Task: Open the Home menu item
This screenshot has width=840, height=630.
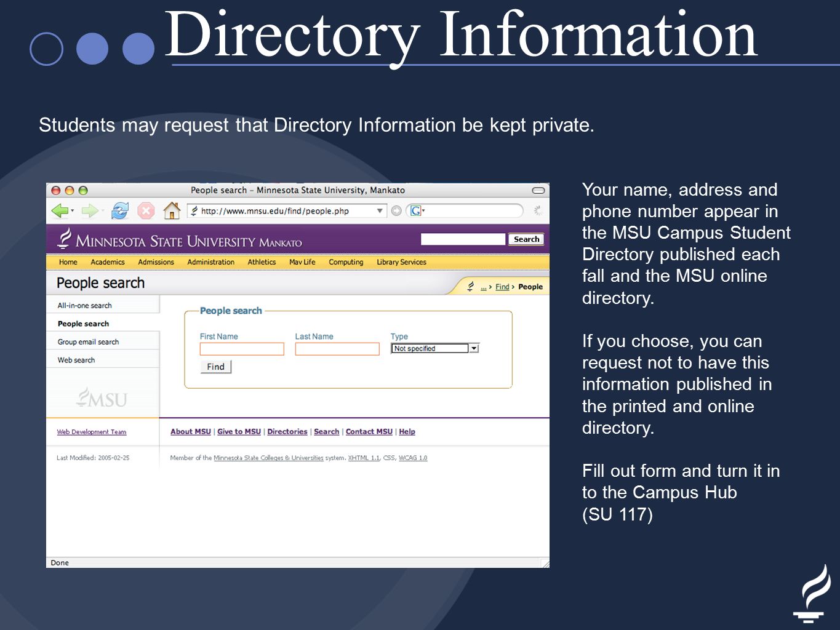Action: pos(68,262)
